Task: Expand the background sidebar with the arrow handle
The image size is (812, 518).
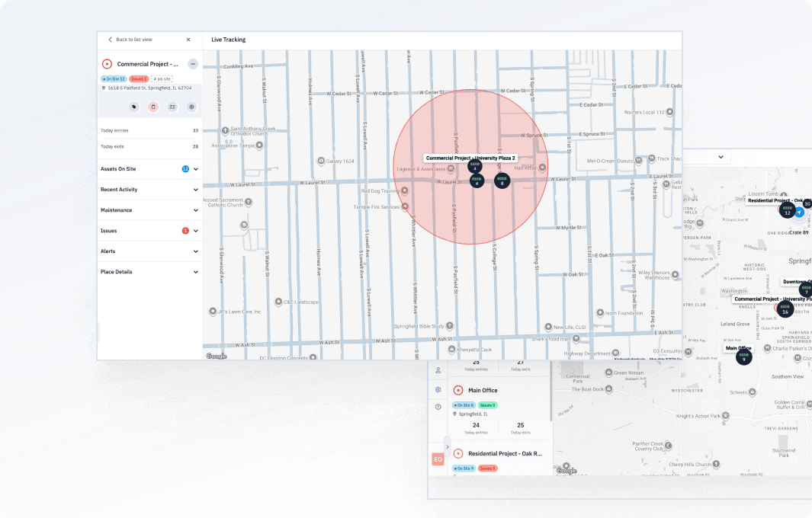Action: 448,446
